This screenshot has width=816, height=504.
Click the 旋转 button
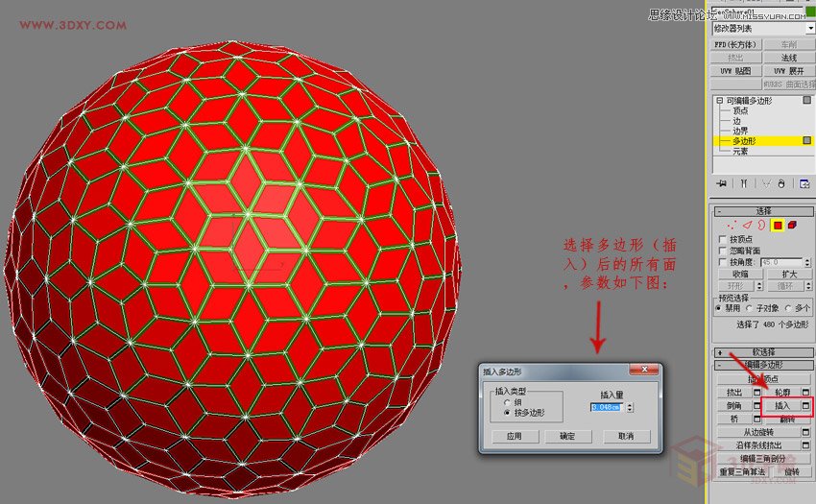pyautogui.click(x=792, y=471)
